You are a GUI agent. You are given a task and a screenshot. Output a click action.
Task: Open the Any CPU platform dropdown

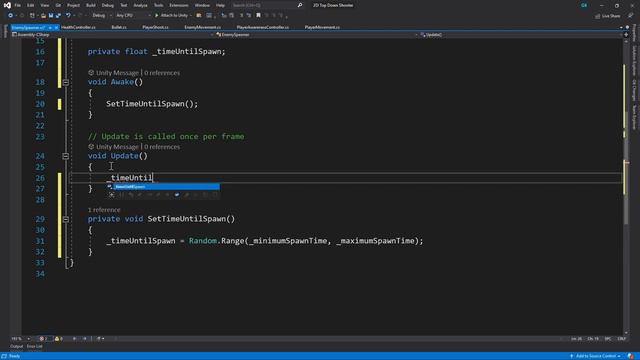point(133,16)
